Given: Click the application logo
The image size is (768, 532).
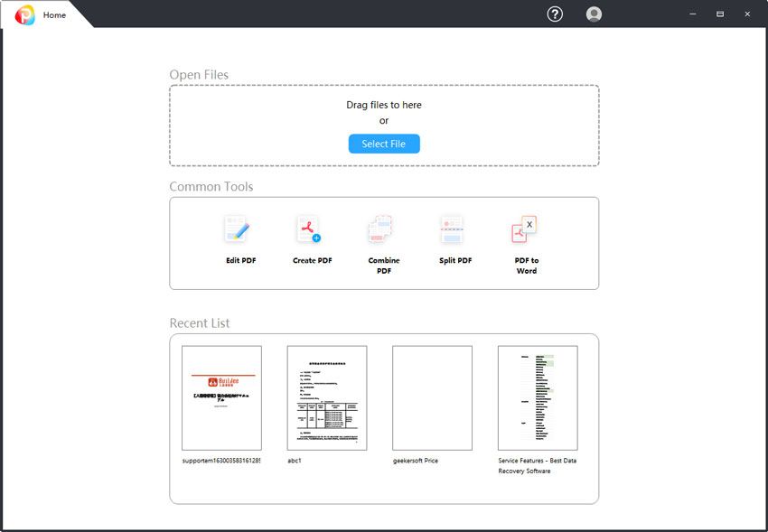Looking at the screenshot, I should click(x=25, y=14).
